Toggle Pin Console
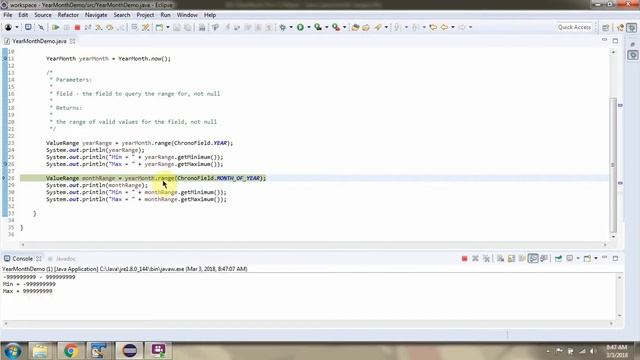Screen dimensions: 640x360 (558, 258)
